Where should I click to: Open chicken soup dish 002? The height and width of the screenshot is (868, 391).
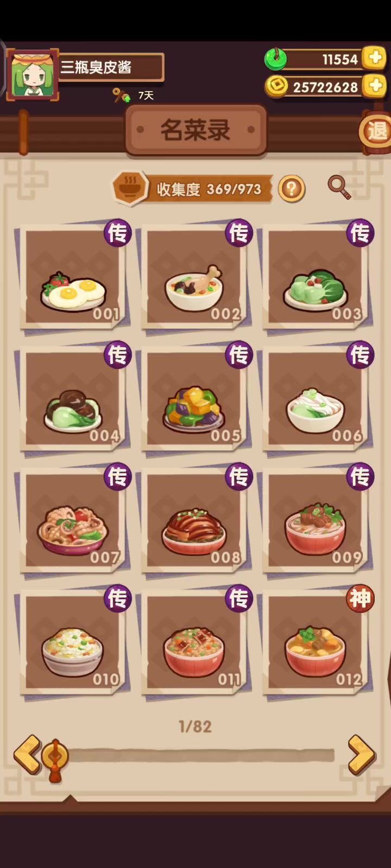coord(195,277)
